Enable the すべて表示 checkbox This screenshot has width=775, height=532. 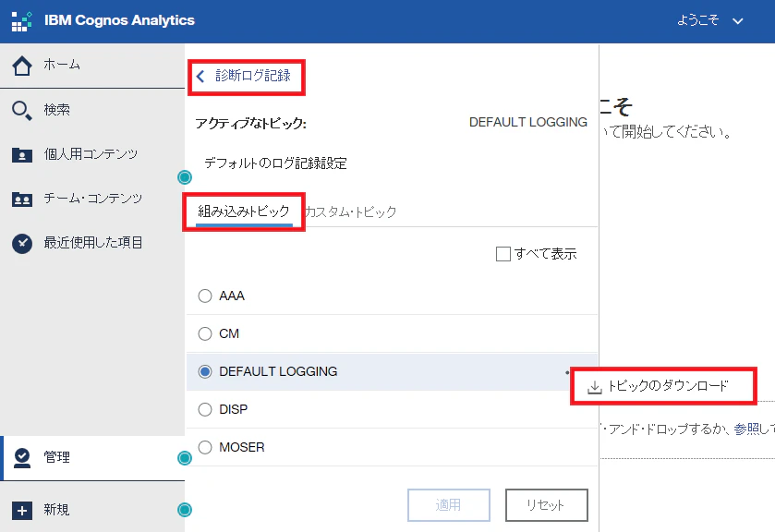503,254
